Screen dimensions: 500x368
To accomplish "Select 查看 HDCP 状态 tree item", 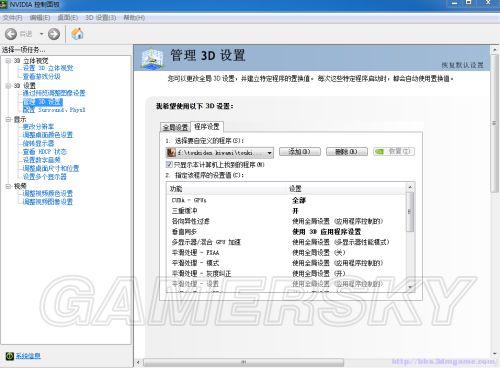I will pyautogui.click(x=45, y=152).
